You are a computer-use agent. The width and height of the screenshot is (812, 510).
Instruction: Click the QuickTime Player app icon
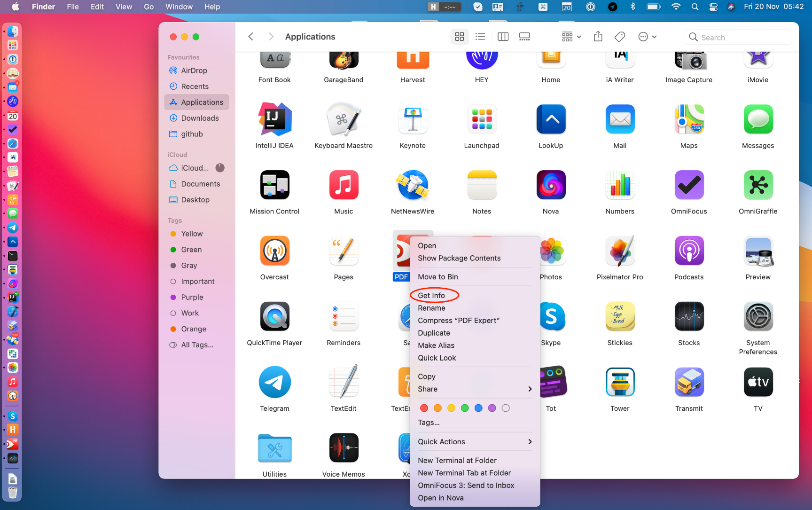point(274,317)
